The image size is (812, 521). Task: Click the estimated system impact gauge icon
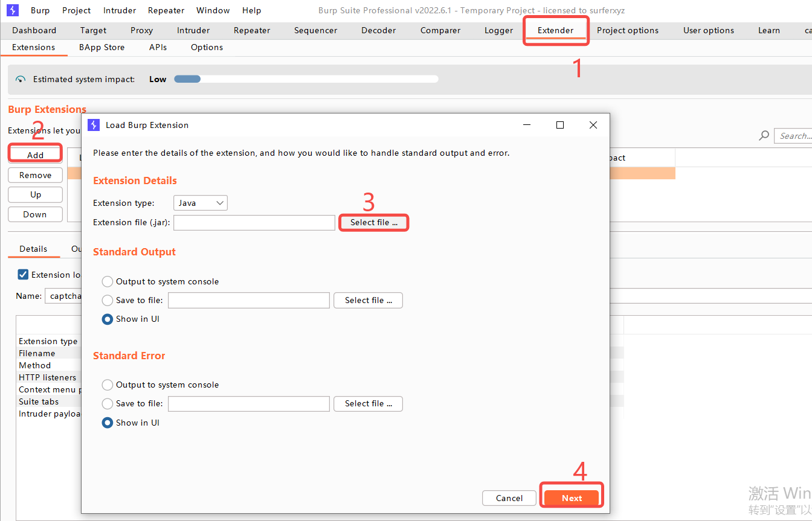pyautogui.click(x=21, y=79)
